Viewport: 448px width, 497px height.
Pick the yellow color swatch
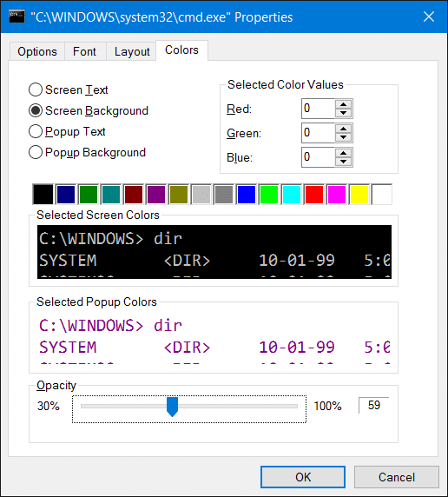tap(359, 195)
